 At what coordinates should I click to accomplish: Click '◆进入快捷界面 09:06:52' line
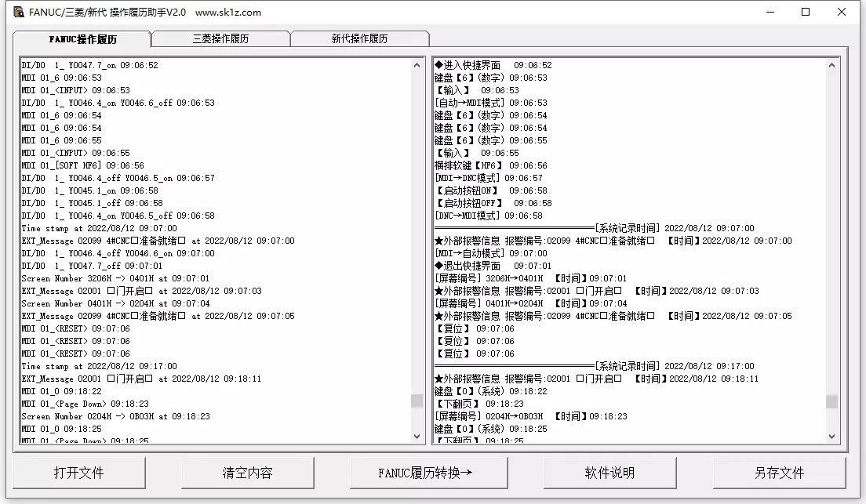click(x=493, y=65)
